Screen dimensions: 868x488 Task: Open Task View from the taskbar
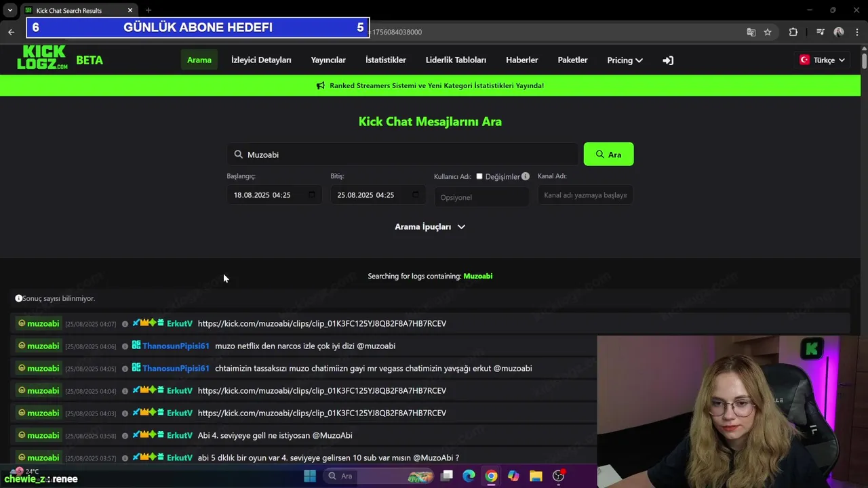click(447, 476)
